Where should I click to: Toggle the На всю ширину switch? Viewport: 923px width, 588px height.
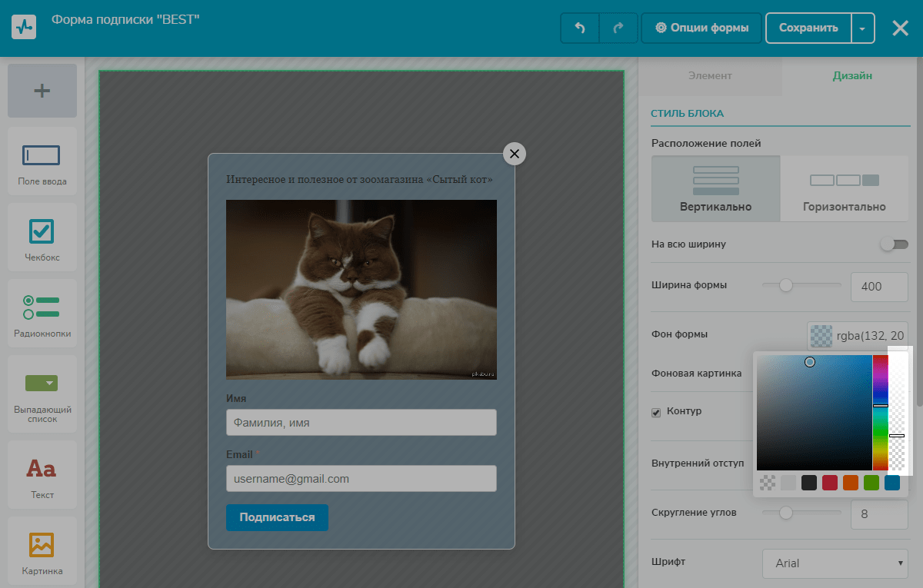[895, 244]
